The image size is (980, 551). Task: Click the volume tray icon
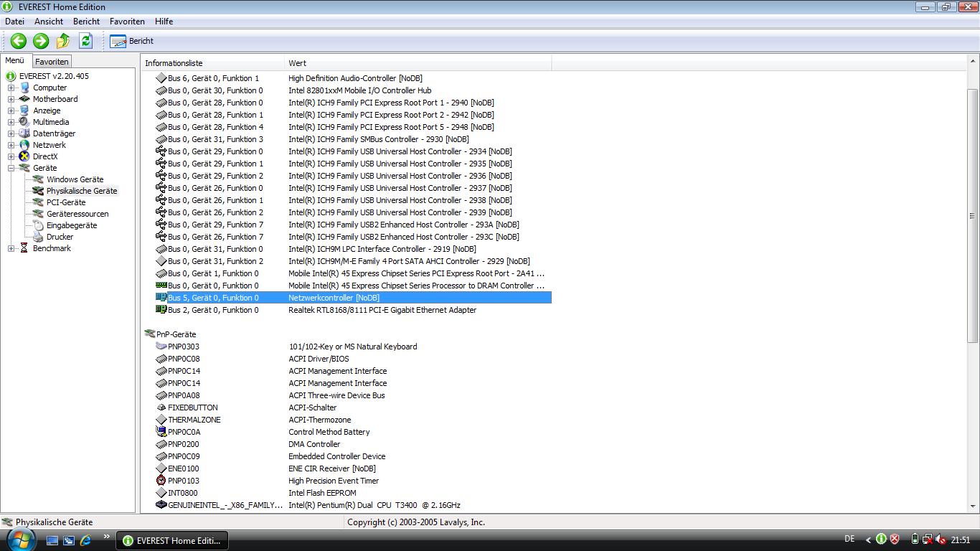(x=939, y=540)
